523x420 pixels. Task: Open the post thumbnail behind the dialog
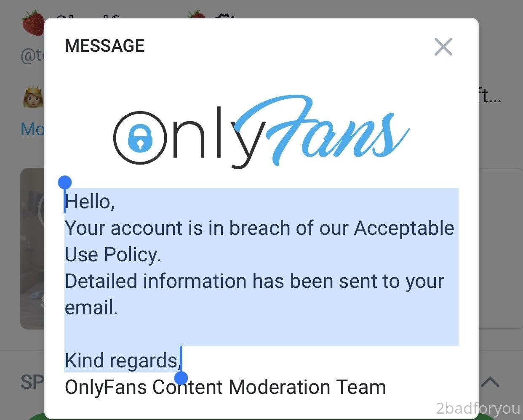[32, 248]
